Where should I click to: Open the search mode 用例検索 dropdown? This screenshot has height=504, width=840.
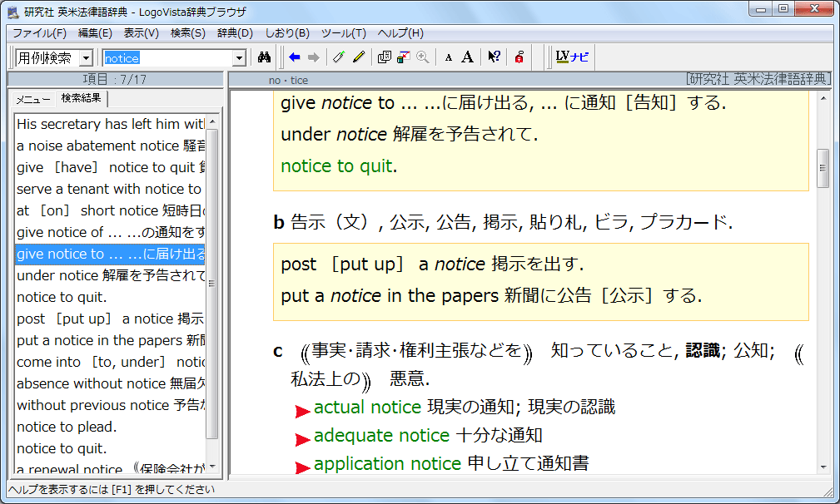coord(86,58)
